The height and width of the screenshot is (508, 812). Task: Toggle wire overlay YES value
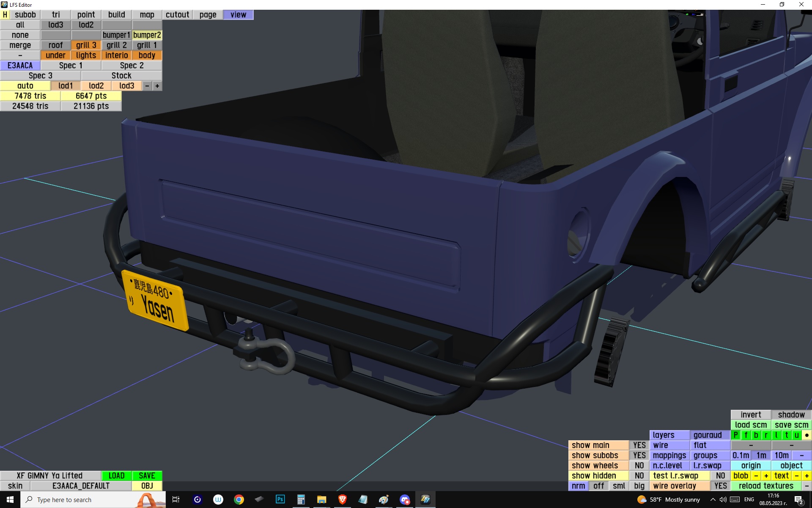(720, 486)
